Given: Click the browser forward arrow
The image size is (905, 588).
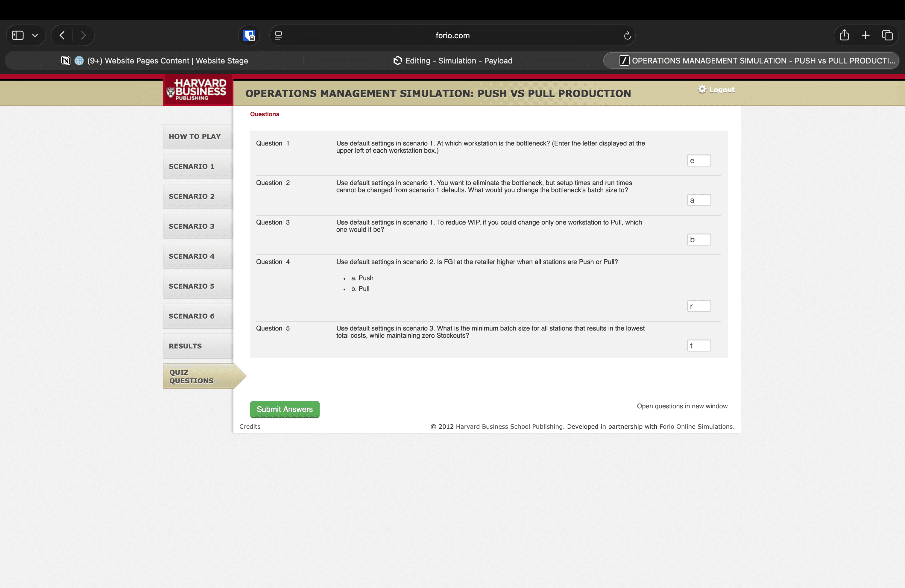Looking at the screenshot, I should pos(83,35).
